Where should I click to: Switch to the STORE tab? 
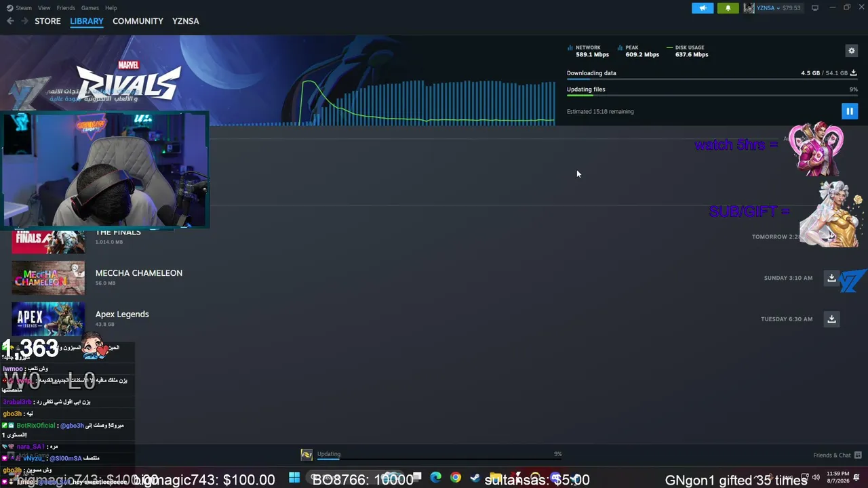(x=48, y=21)
